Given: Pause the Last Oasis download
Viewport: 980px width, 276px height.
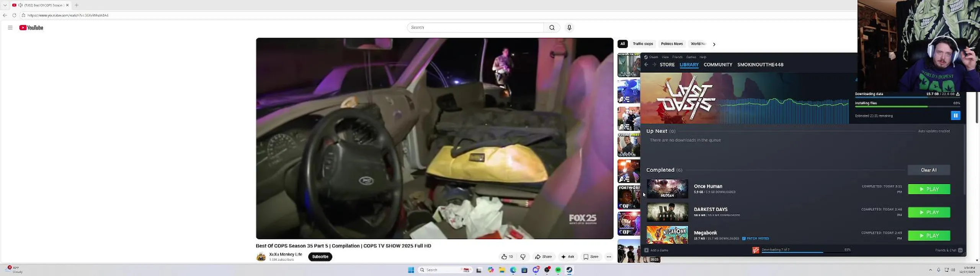Looking at the screenshot, I should (x=955, y=115).
